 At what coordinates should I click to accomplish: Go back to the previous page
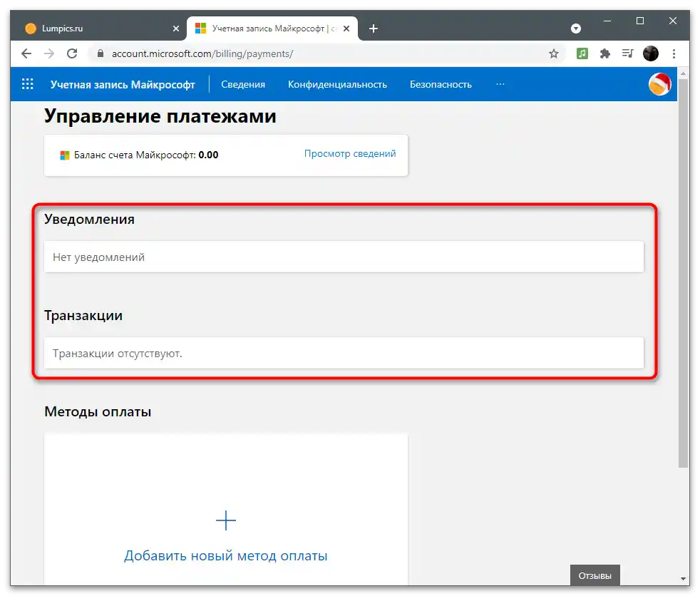click(26, 53)
